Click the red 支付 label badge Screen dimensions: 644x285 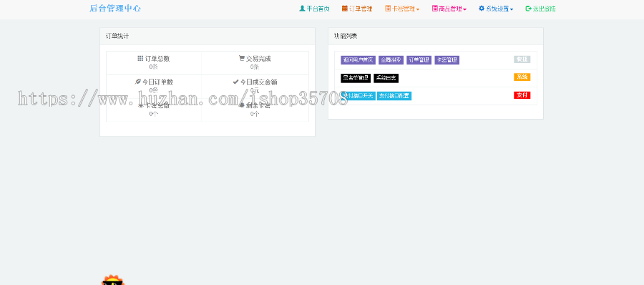[522, 95]
